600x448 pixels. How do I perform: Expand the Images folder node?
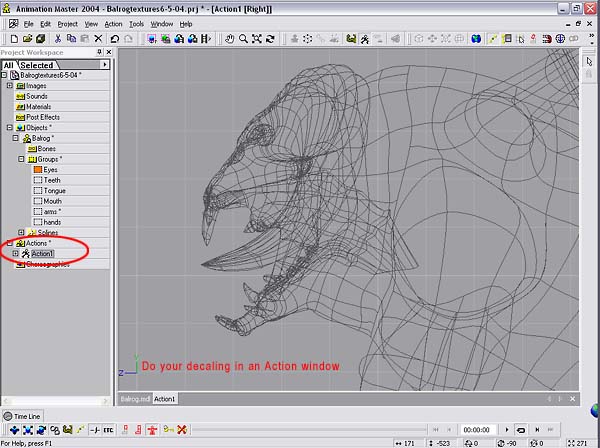pyautogui.click(x=9, y=86)
